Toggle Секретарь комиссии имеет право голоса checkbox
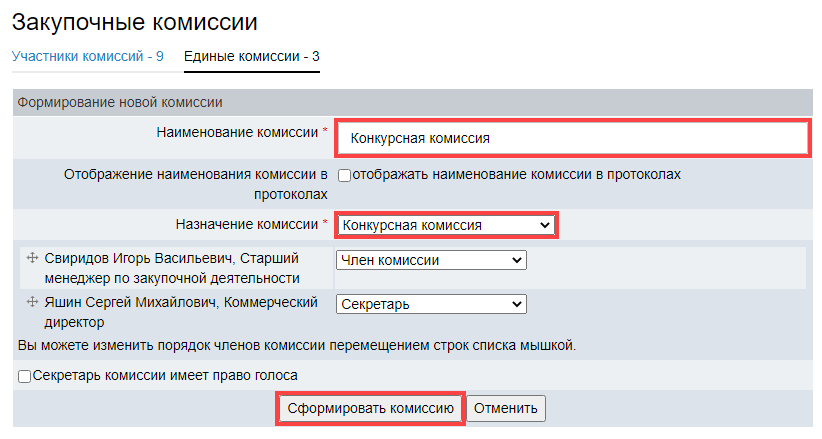This screenshot has width=822, height=439. point(25,376)
